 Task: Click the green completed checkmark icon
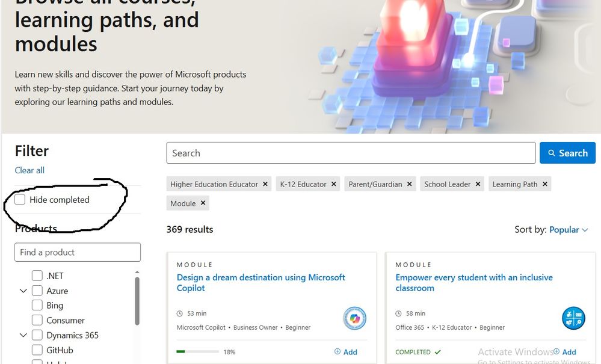(x=438, y=352)
